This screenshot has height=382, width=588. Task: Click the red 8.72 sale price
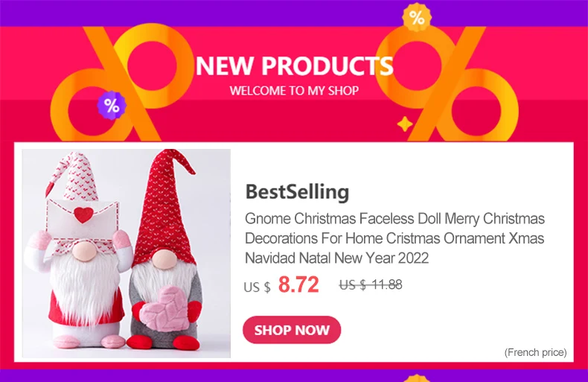tap(298, 284)
